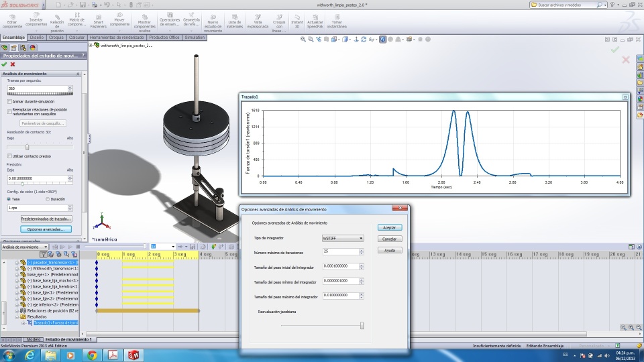Click Parámetros de casquillo button

43,123
